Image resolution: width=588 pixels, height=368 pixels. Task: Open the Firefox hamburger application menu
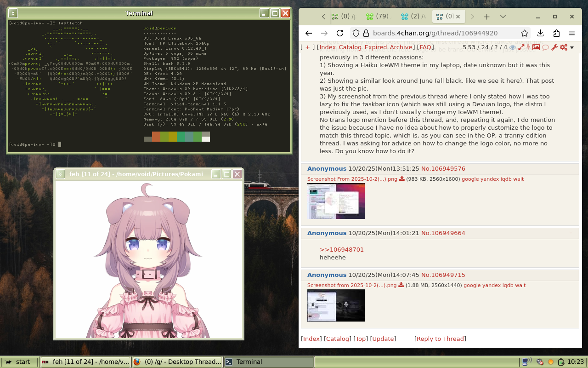coord(572,33)
